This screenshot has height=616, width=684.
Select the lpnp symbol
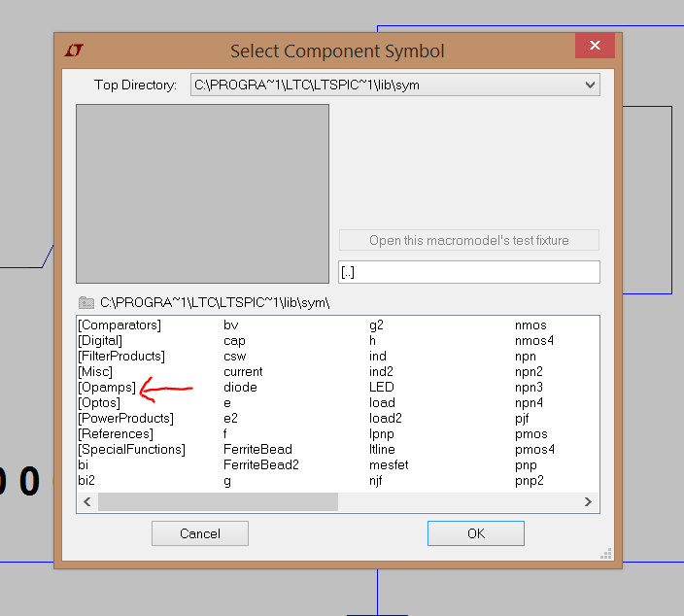(x=382, y=435)
